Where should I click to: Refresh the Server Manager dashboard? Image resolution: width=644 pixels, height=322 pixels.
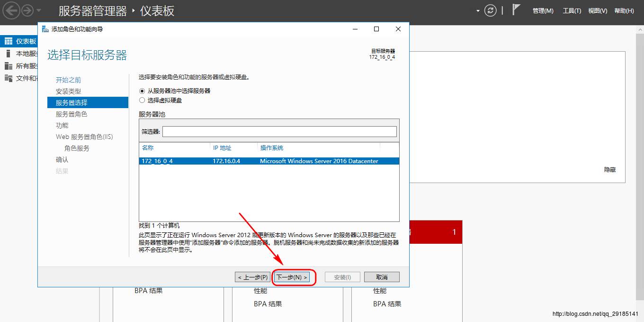[491, 11]
